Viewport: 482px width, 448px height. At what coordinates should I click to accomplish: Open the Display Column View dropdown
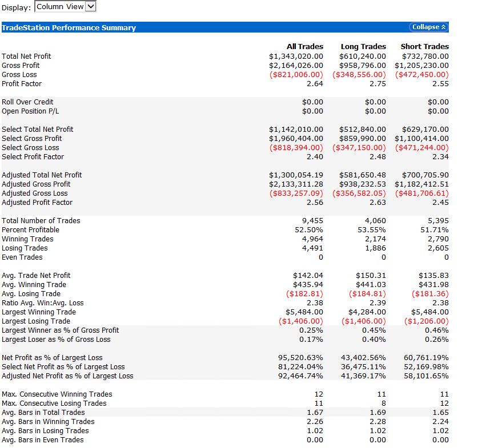click(66, 6)
